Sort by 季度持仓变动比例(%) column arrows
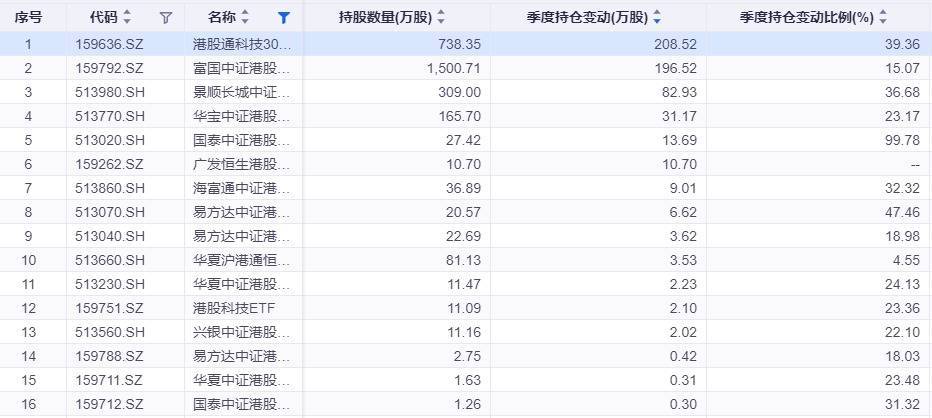Screen dimensions: 932x418 (883, 18)
